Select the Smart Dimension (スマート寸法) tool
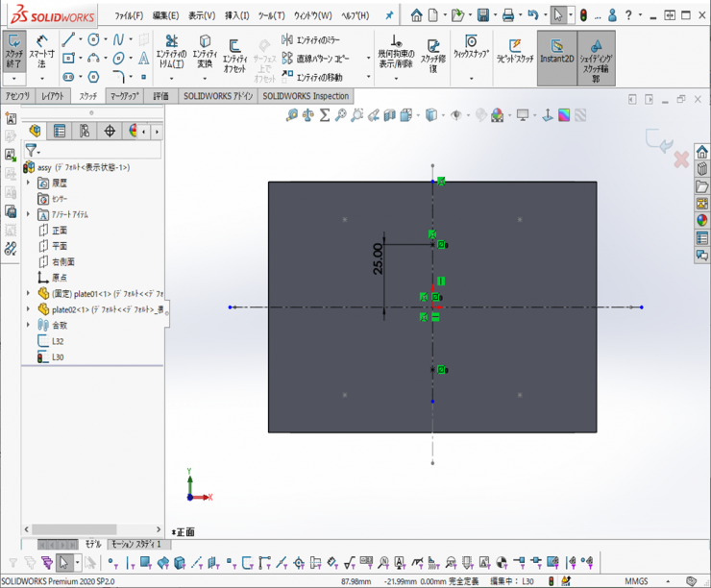The image size is (711, 588). pyautogui.click(x=42, y=51)
